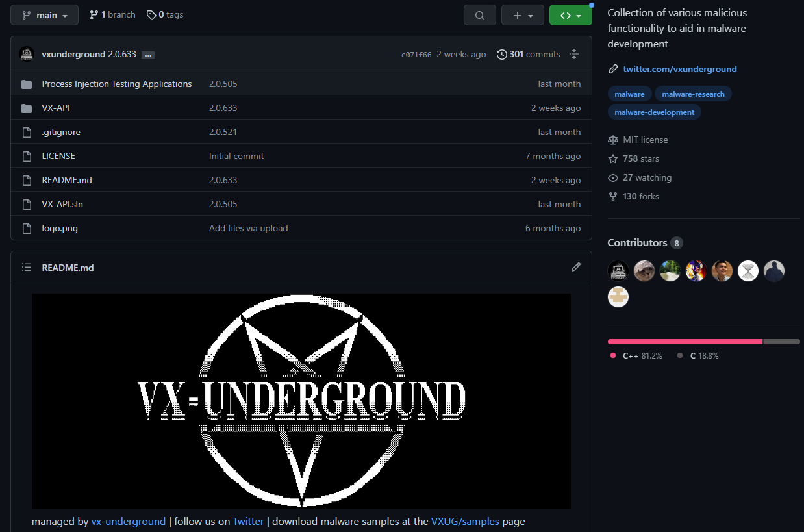
Task: Click the vxunderground commit author avatar
Action: pos(27,54)
